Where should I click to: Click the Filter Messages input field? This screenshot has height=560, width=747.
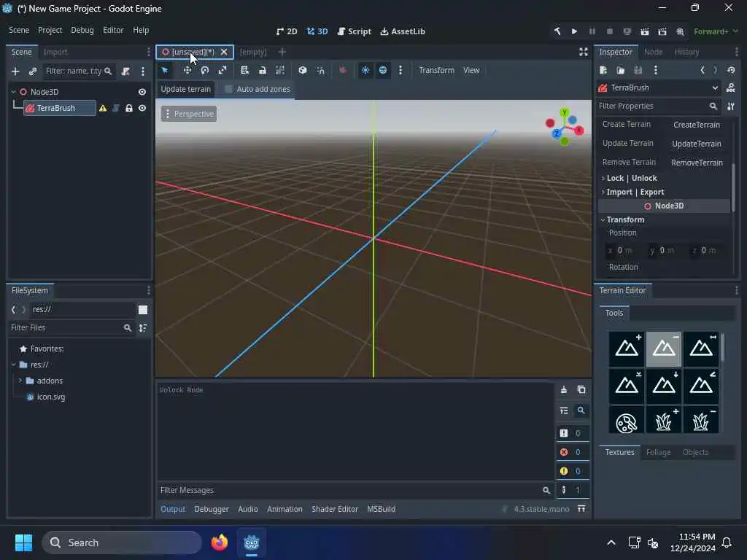(355, 491)
